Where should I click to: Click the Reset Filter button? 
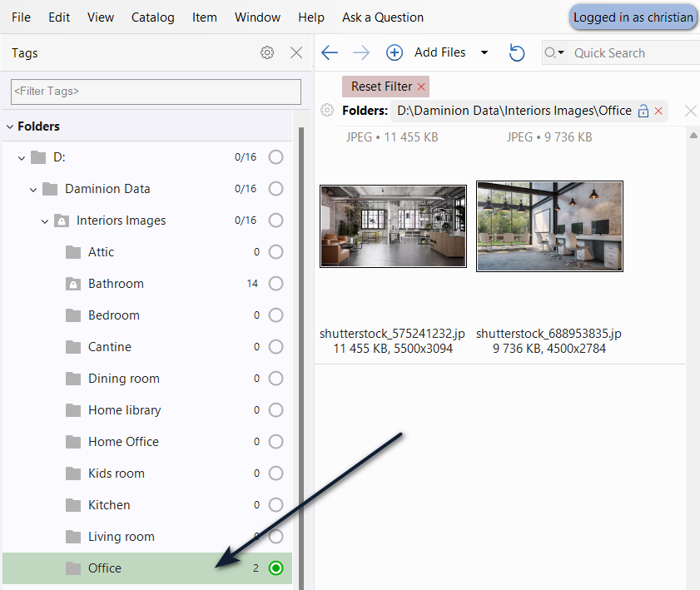click(385, 87)
